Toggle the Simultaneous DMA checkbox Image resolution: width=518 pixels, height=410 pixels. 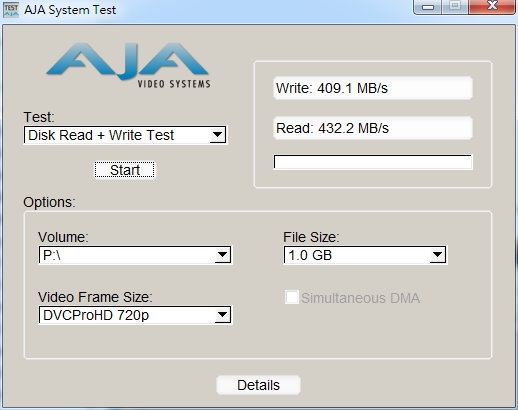tap(292, 297)
